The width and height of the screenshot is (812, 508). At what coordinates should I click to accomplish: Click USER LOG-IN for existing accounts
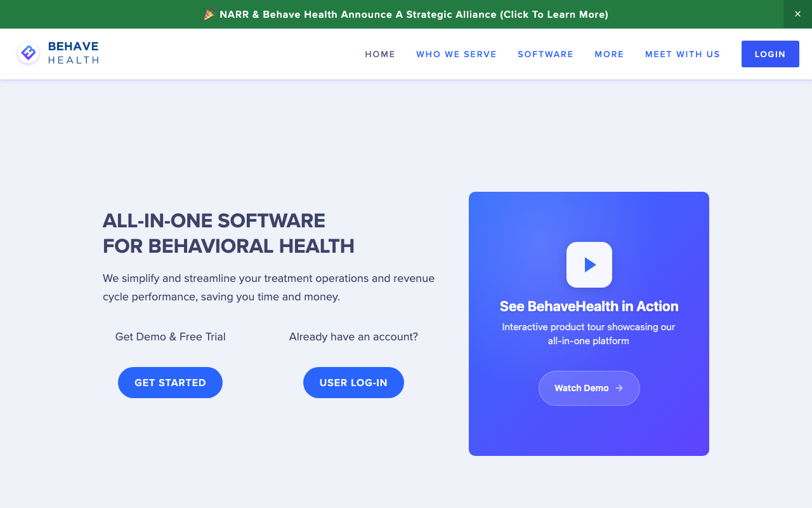[x=353, y=382]
